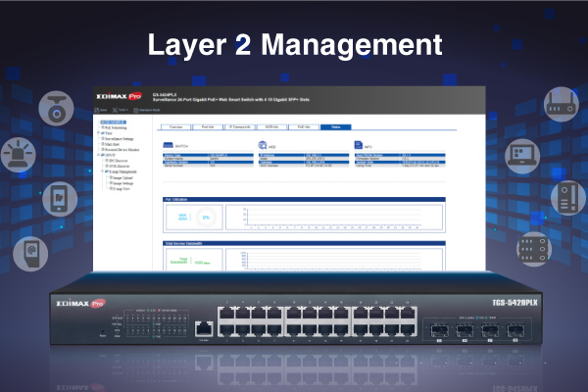The image size is (588, 392).
Task: Click the Total Receive Bandwidth panel header
Action: click(x=304, y=243)
